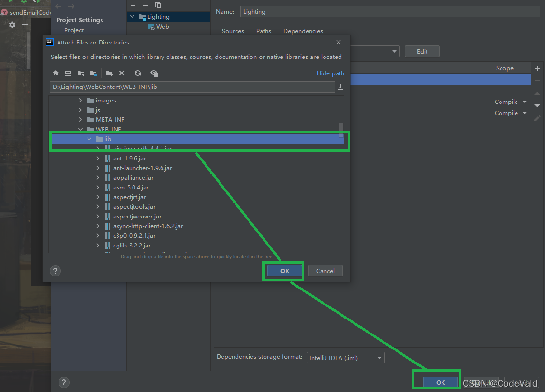Select asm-5.0.4.jar
Viewport: 545px width, 392px height.
(131, 188)
